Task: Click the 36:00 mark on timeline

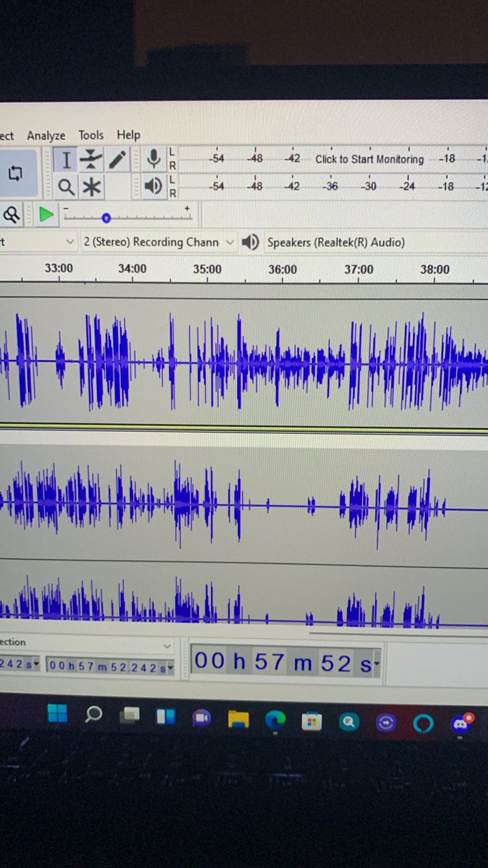Action: point(283,270)
